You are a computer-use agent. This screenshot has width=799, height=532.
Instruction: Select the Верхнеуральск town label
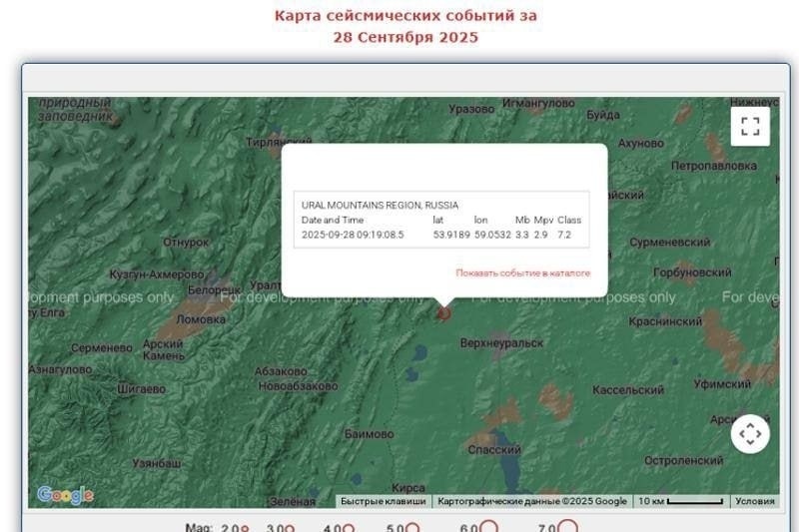click(501, 343)
